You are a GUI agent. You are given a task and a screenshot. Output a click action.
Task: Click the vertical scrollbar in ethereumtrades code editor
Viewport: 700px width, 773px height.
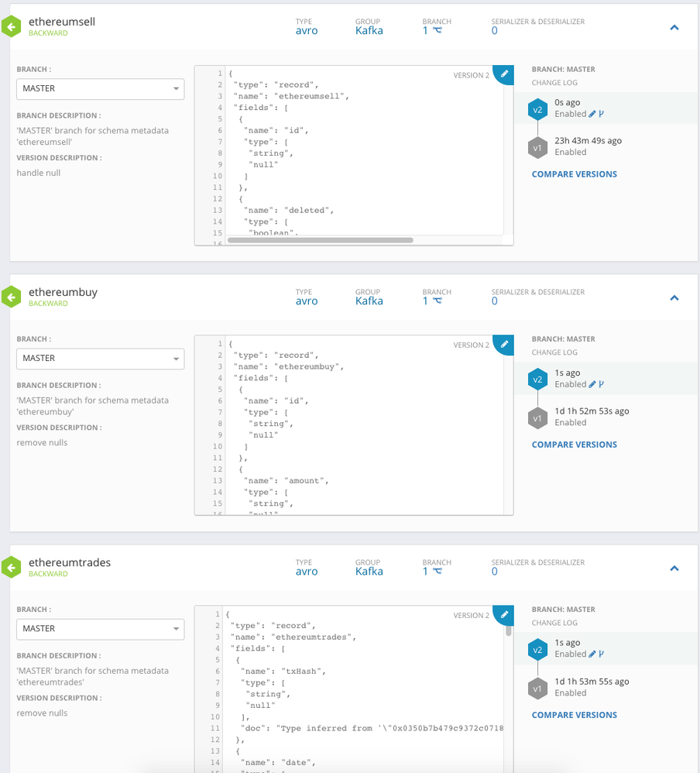click(x=509, y=630)
